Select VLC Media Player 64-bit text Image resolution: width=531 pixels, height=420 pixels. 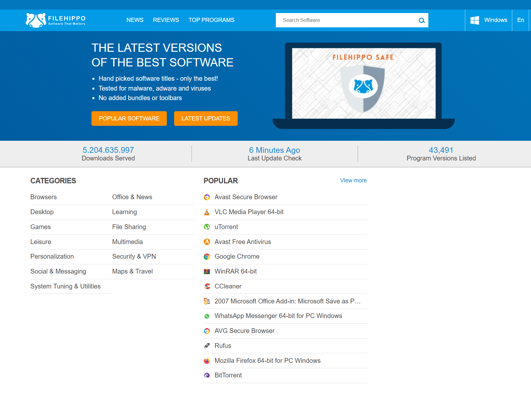pyautogui.click(x=249, y=212)
